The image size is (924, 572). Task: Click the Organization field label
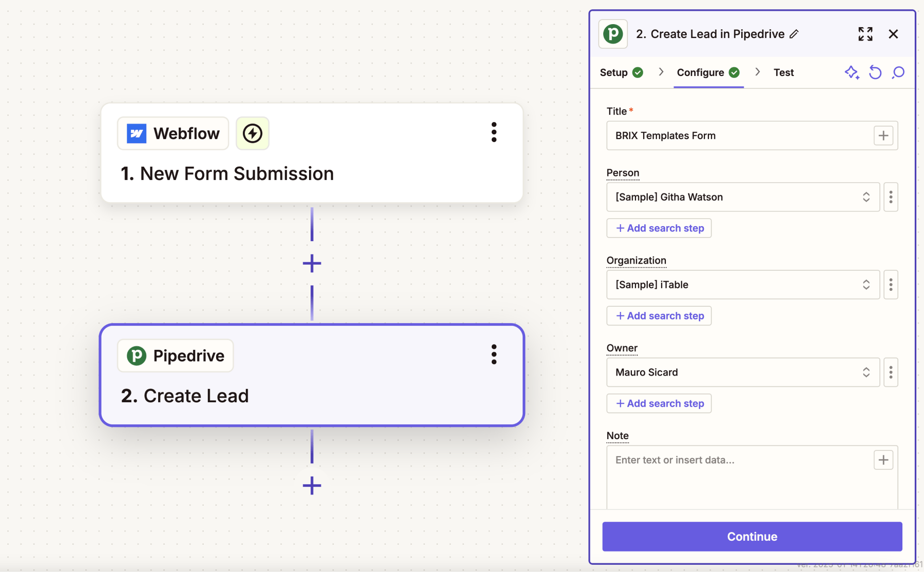point(637,261)
